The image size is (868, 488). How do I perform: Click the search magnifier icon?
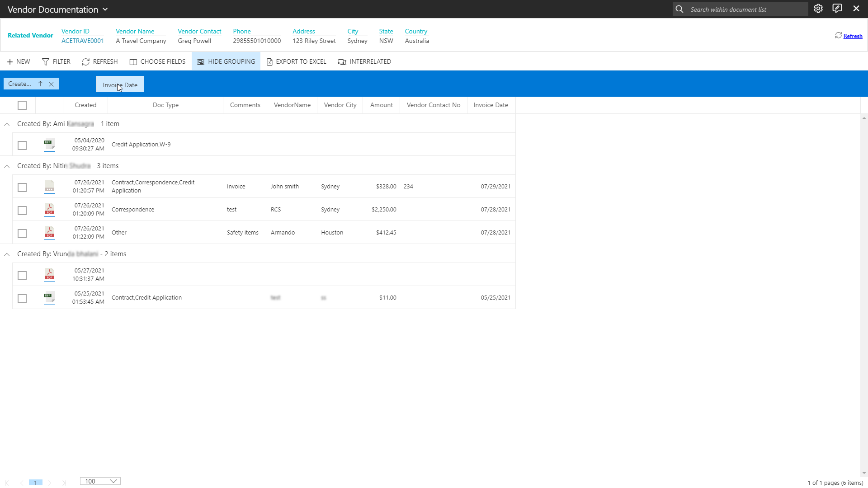(679, 9)
